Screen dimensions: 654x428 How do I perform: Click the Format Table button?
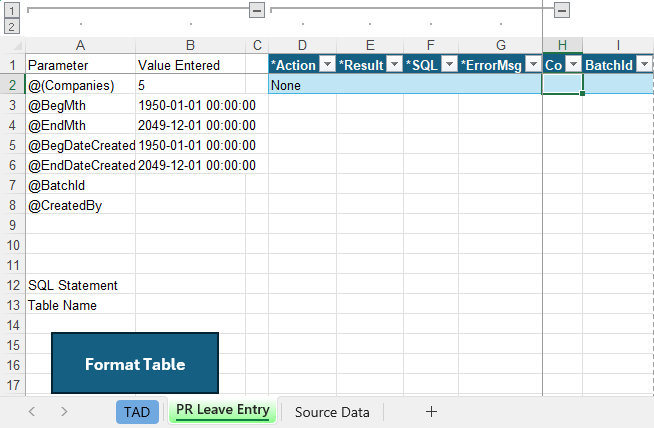135,363
